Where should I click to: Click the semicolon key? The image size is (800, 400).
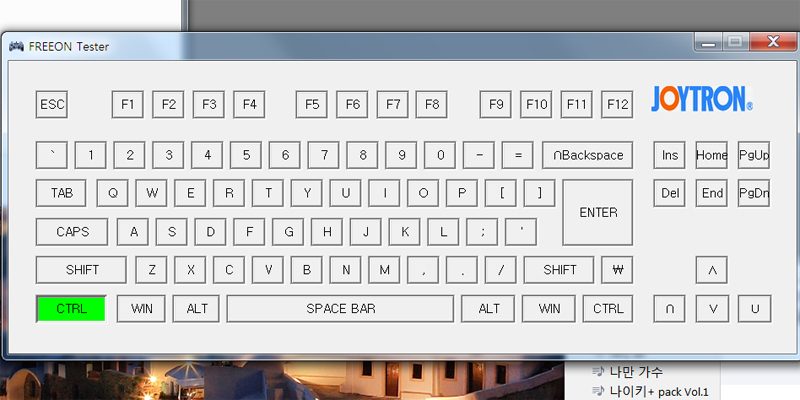coord(482,232)
